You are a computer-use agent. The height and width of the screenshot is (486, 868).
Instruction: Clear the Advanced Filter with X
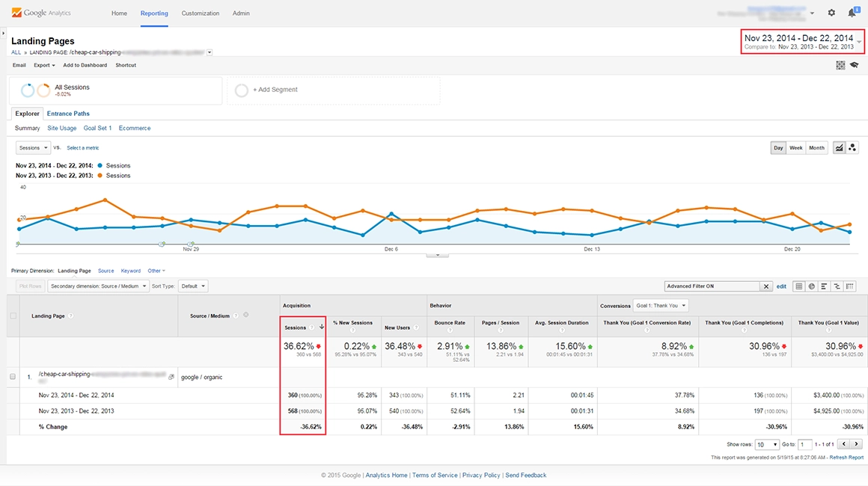[x=766, y=286]
